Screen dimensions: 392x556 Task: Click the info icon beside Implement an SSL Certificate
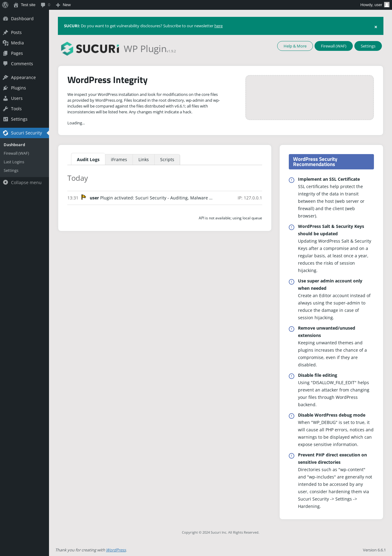point(292,180)
